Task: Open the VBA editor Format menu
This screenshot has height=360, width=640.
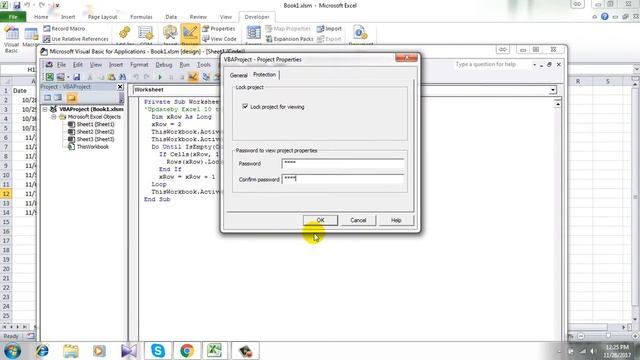Action: pos(139,64)
